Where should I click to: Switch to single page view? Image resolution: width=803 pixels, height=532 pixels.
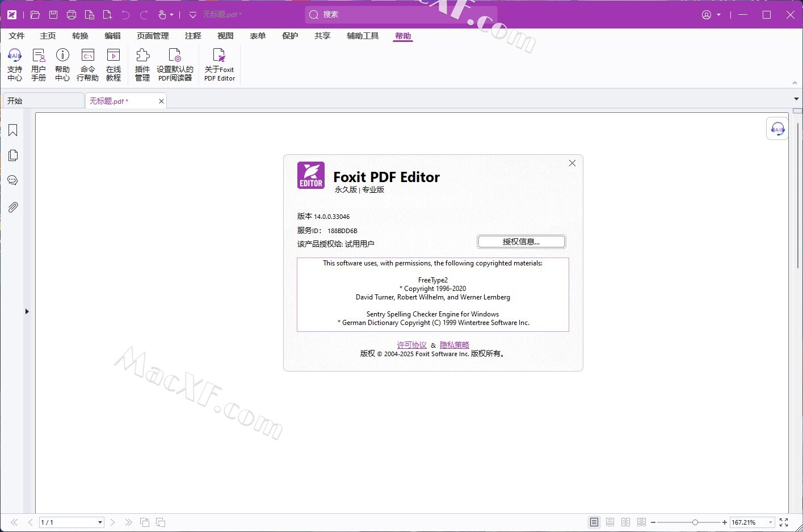(x=594, y=522)
